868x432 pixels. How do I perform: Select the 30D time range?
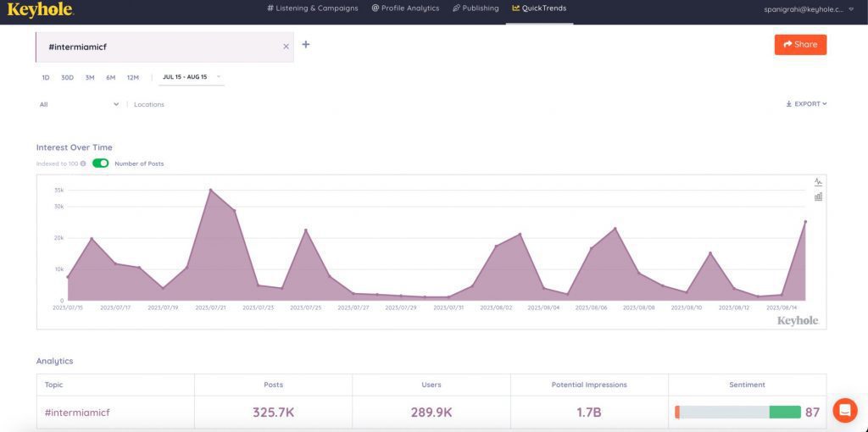pyautogui.click(x=68, y=77)
